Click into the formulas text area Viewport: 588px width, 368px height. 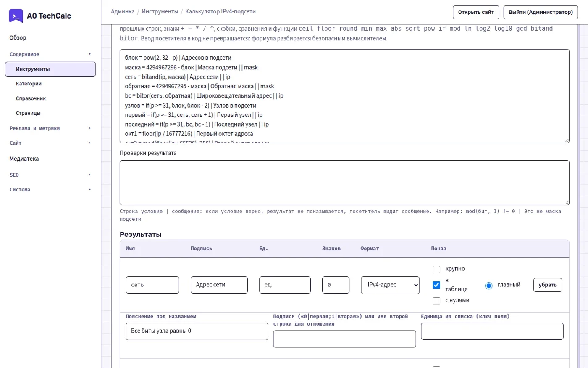click(x=344, y=96)
